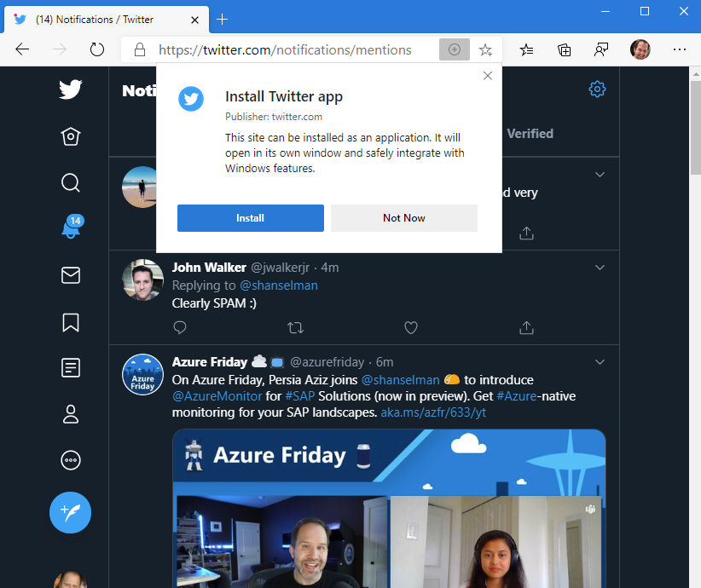Open notification settings gear icon
This screenshot has height=588, width=701.
[597, 89]
